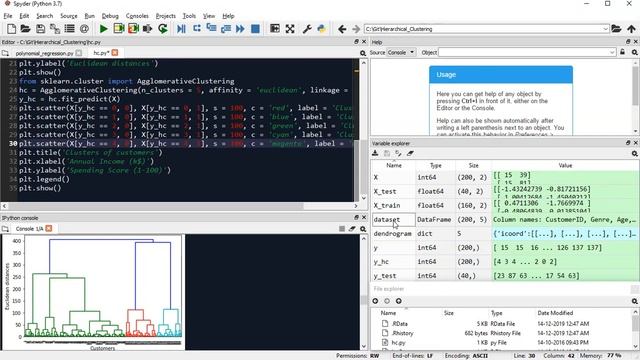Click the dendrogram plot in console

pyautogui.click(x=93, y=292)
